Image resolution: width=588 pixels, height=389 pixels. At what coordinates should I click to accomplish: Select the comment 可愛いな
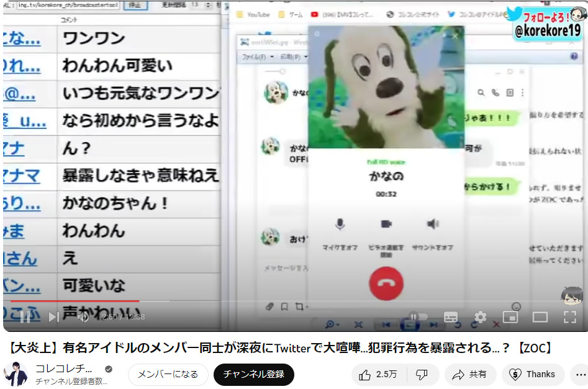tap(94, 285)
